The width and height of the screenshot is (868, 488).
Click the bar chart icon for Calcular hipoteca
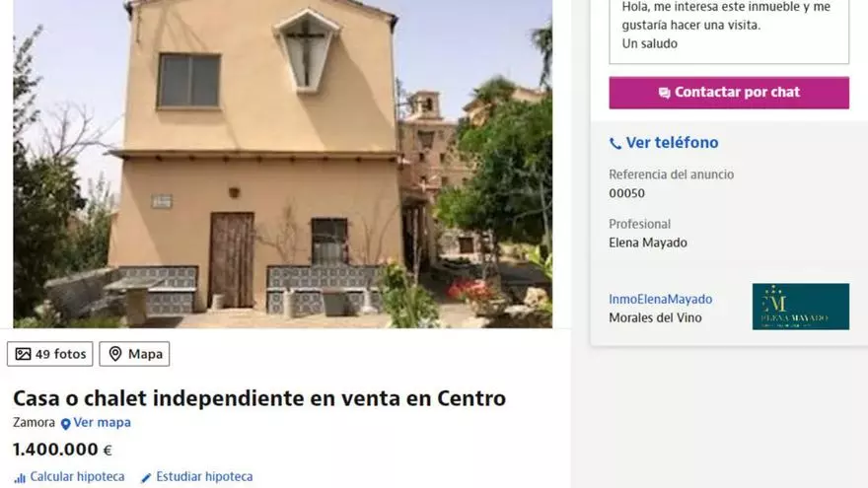[20, 478]
